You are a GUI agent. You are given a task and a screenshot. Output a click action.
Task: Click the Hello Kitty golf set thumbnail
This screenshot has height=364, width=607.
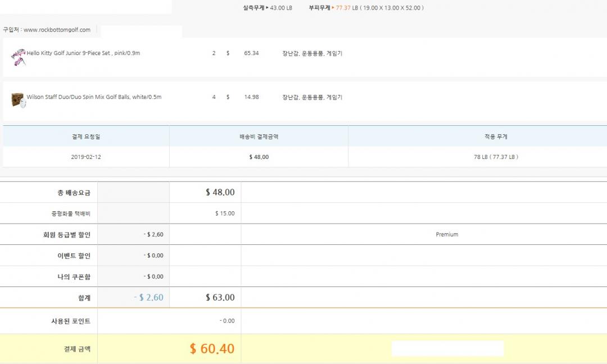tap(18, 56)
